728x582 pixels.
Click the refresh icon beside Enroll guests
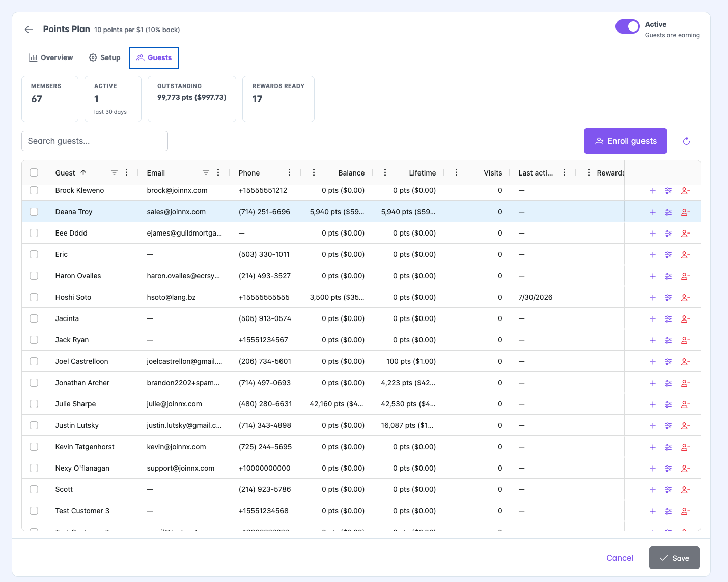tap(686, 141)
